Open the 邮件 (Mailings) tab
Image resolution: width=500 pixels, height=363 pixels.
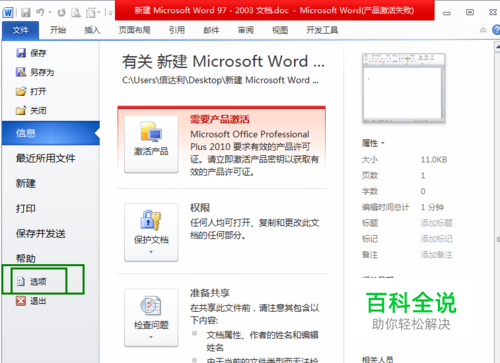pyautogui.click(x=211, y=30)
